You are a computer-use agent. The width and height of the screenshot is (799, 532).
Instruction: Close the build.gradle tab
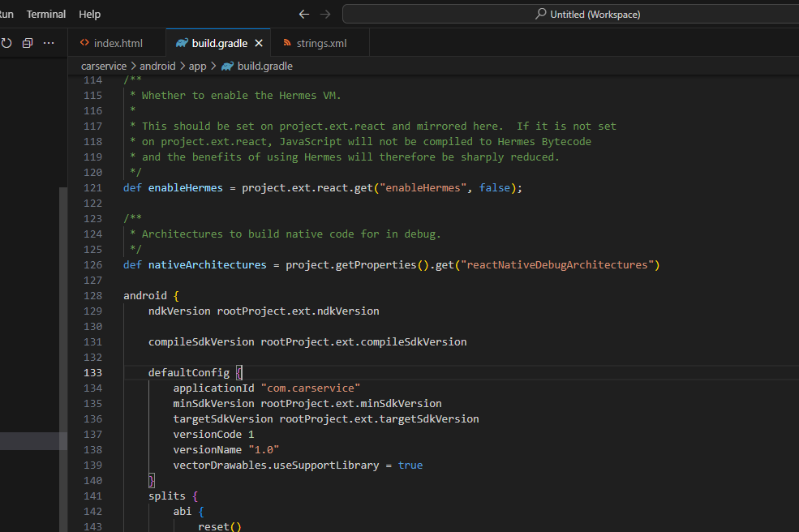coord(259,43)
